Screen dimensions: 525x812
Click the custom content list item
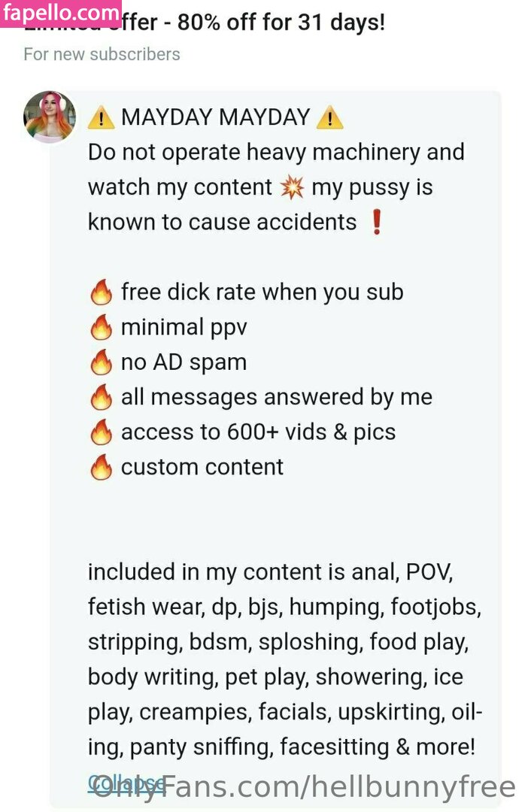[x=202, y=467]
